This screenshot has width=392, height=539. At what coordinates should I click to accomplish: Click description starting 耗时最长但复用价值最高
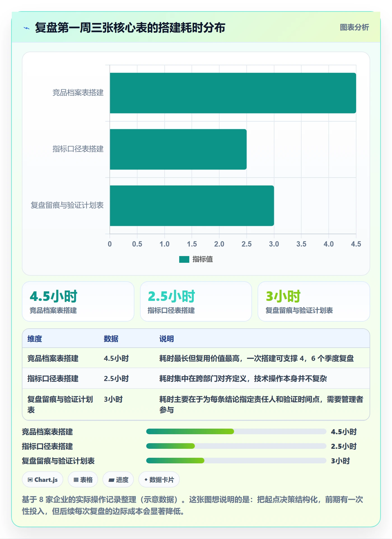[256, 358]
